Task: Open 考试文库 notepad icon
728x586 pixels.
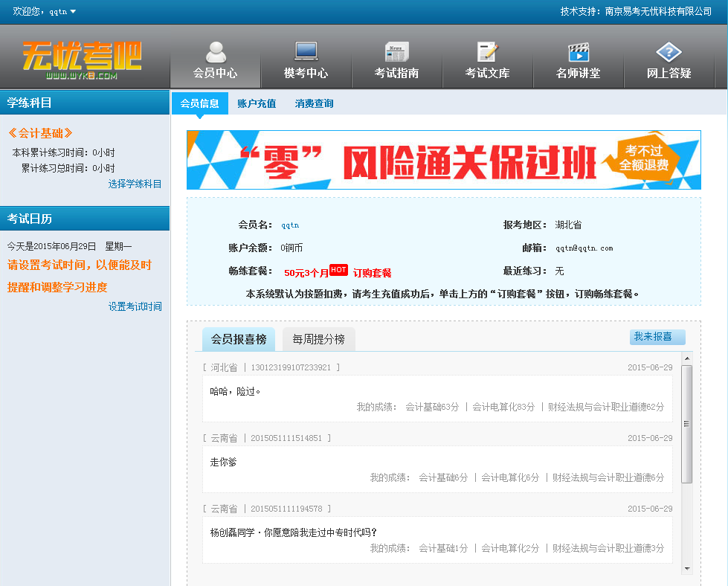Action: pos(487,51)
